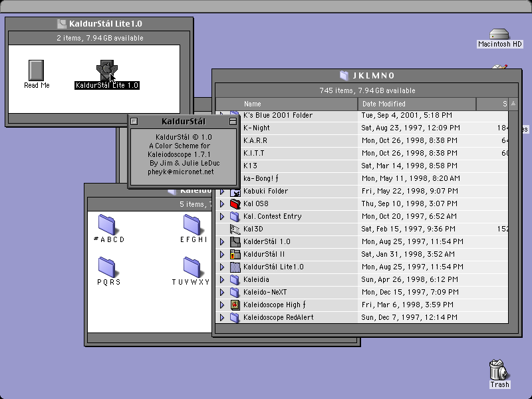This screenshot has height=399, width=532.
Task: Click the date Sun, Dec 7, 1997, 12:14 PM
Action: [409, 318]
